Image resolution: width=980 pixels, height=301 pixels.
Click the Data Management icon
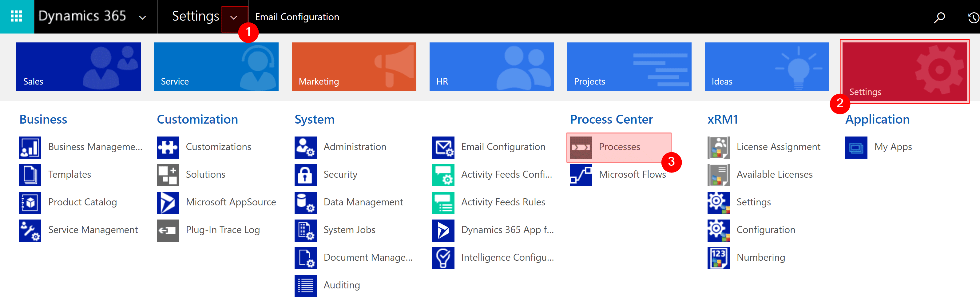[x=305, y=203]
